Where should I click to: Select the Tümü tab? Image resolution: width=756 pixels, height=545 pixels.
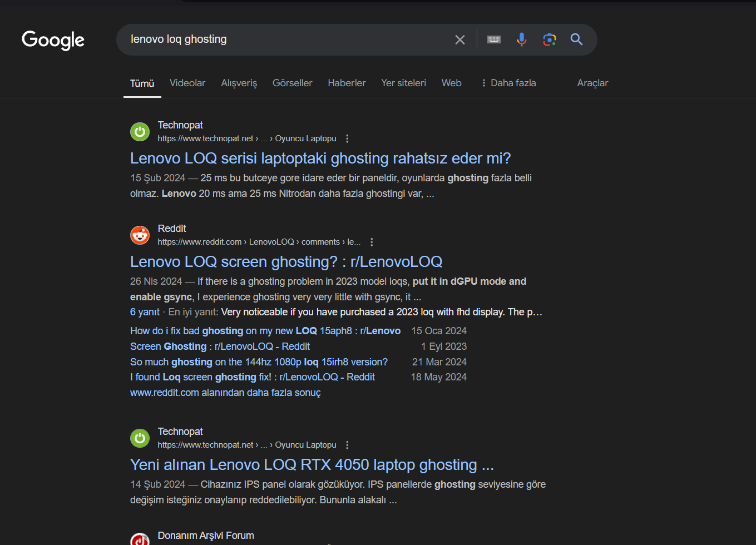coord(142,83)
